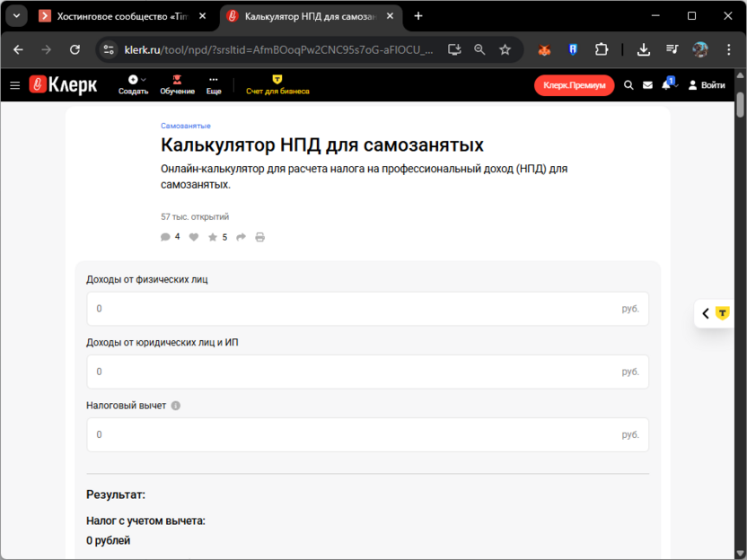Open the comments icon showing 4 comments
Screen dimensions: 747x560
point(165,236)
